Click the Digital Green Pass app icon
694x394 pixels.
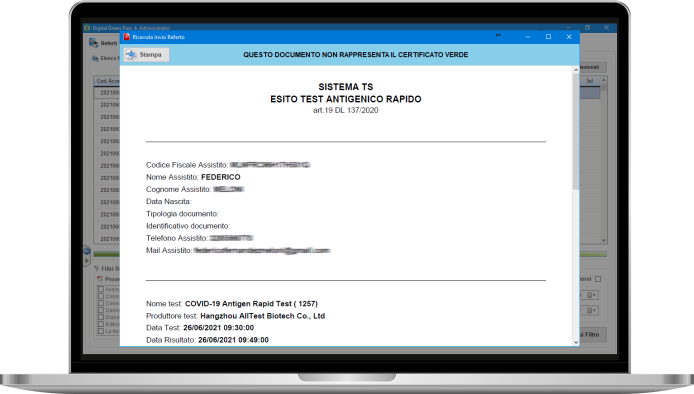tap(87, 28)
